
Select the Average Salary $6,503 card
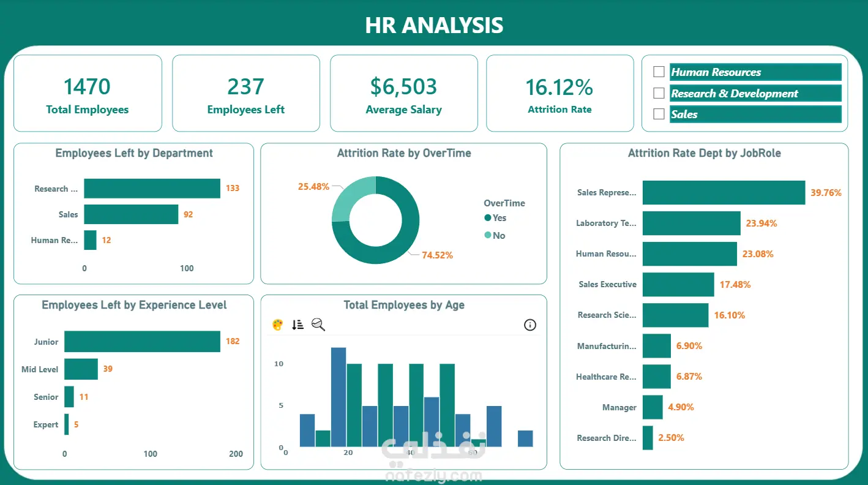404,93
